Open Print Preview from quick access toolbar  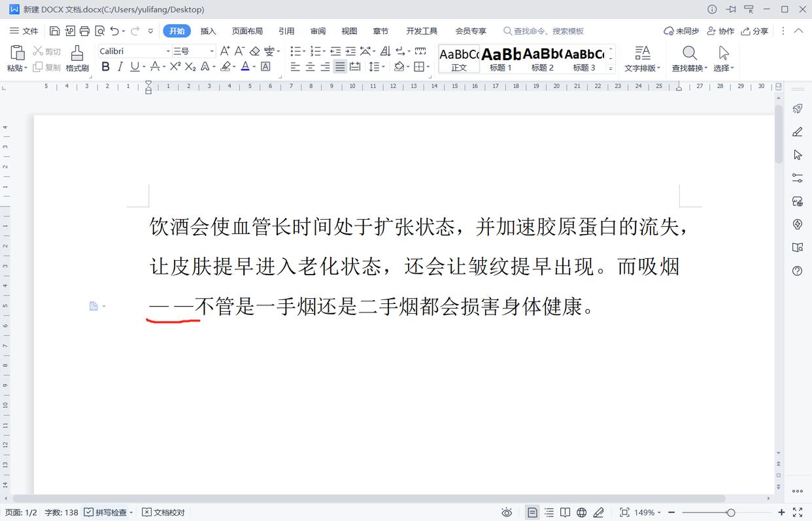tap(99, 31)
